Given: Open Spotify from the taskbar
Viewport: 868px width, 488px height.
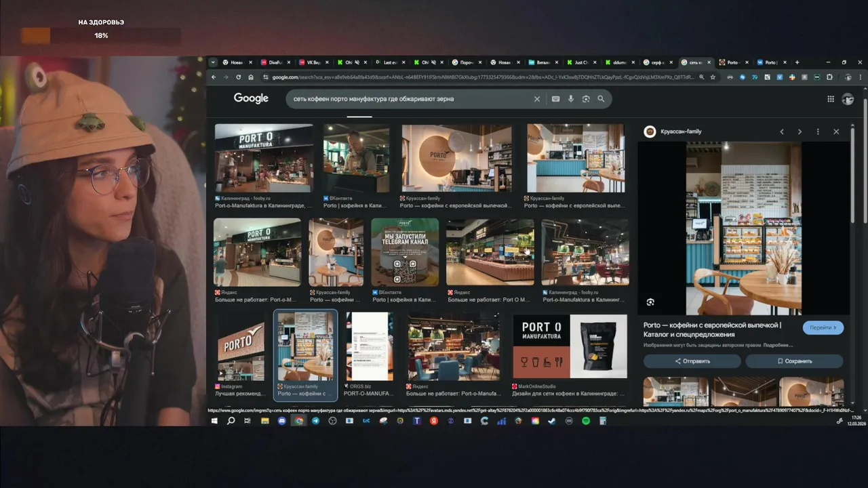Looking at the screenshot, I should 586,421.
